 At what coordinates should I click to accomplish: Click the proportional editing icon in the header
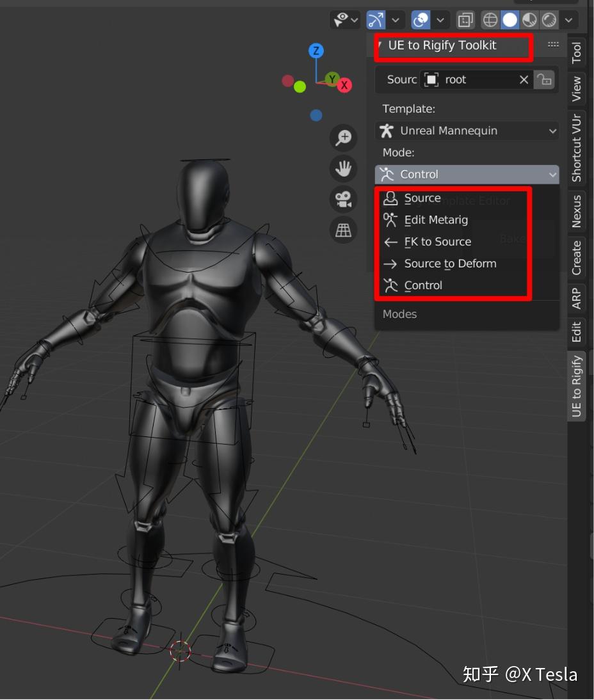[x=421, y=20]
